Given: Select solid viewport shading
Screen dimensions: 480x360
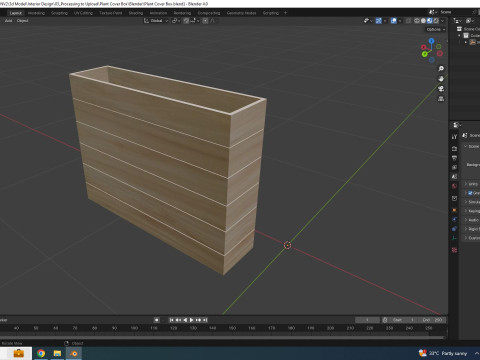Looking at the screenshot, I should (423, 21).
